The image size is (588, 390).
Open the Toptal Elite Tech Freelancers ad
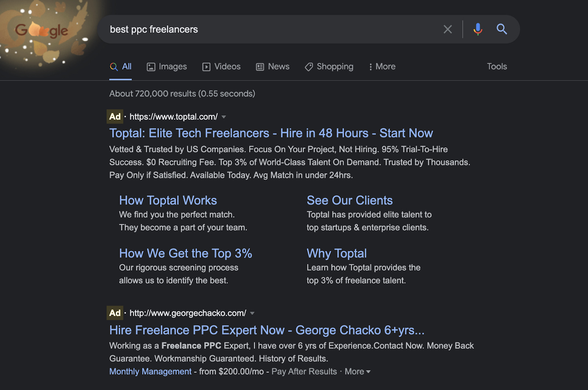click(x=271, y=133)
